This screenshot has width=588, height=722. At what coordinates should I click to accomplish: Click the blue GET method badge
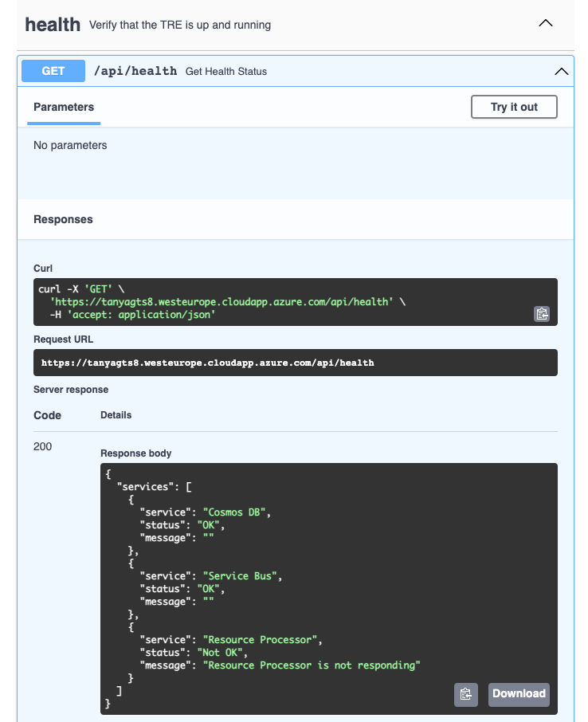53,71
